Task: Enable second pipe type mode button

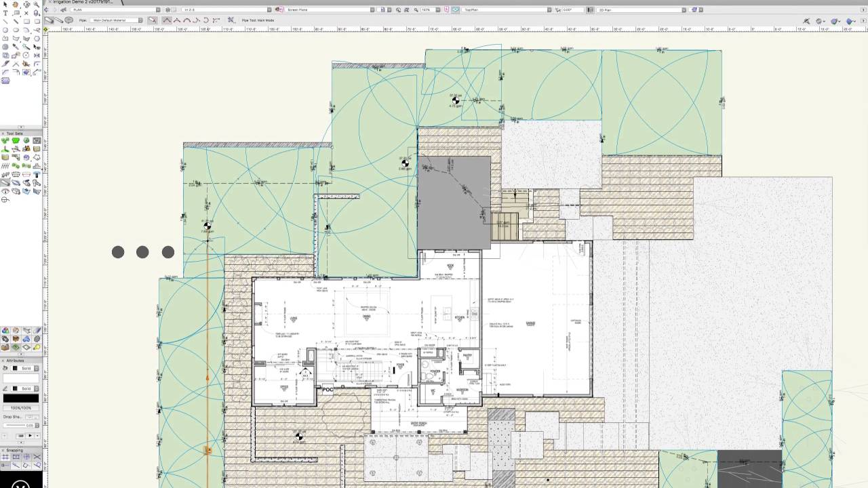Action: tap(58, 20)
